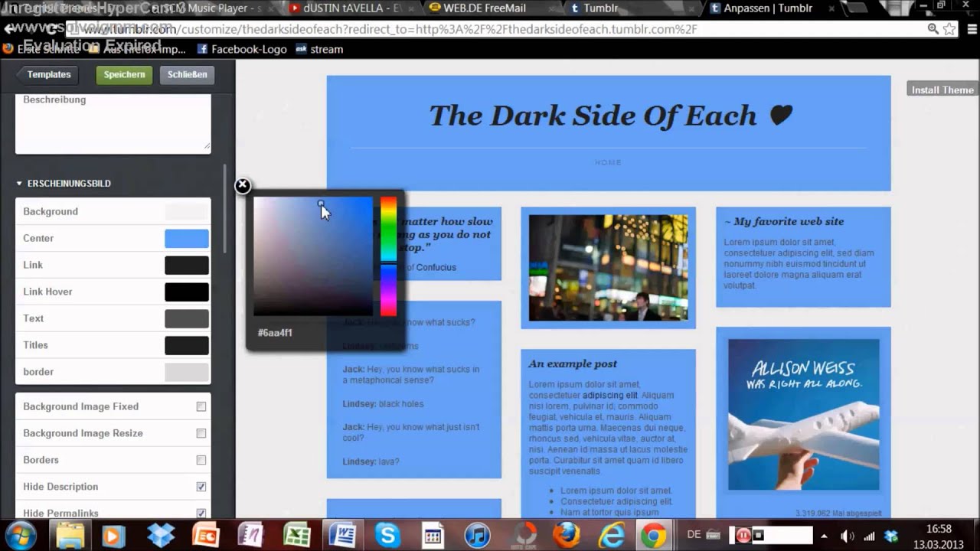This screenshot has height=551, width=980.
Task: Close the color picker popup
Action: [242, 185]
